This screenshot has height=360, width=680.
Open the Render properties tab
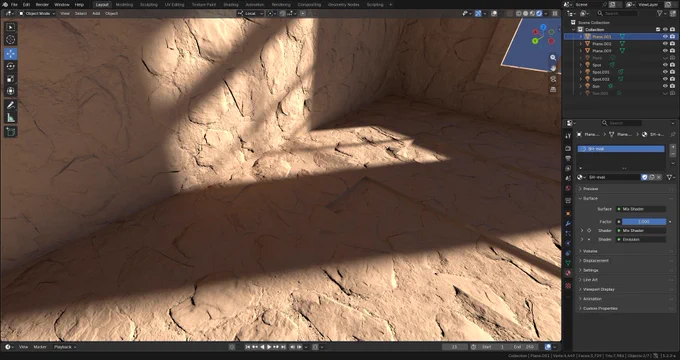(568, 148)
